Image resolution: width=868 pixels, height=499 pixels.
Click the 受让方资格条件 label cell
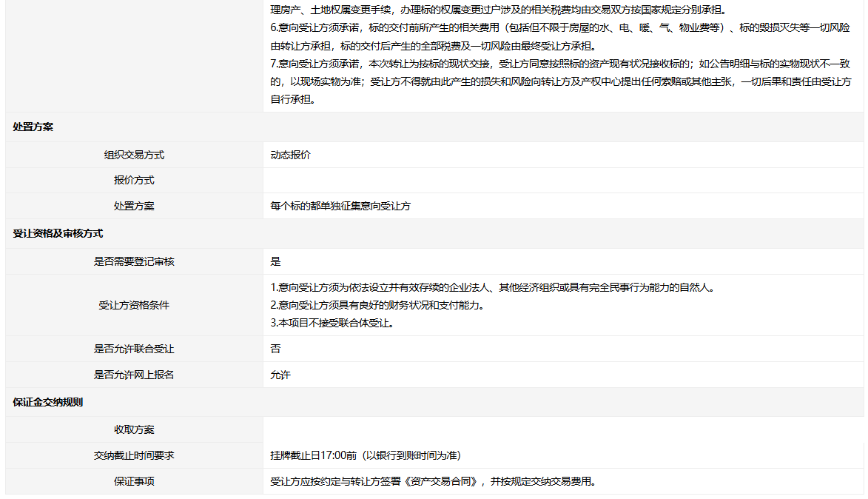point(134,305)
